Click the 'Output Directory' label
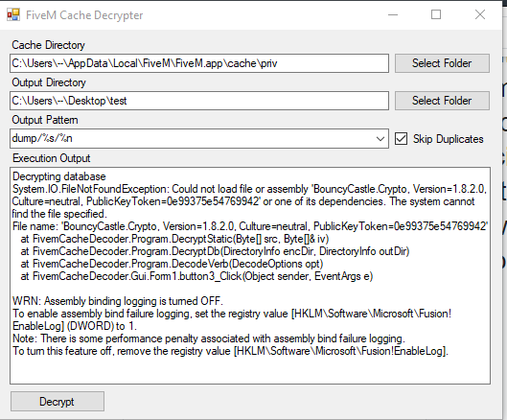This screenshot has width=507, height=420. click(49, 82)
